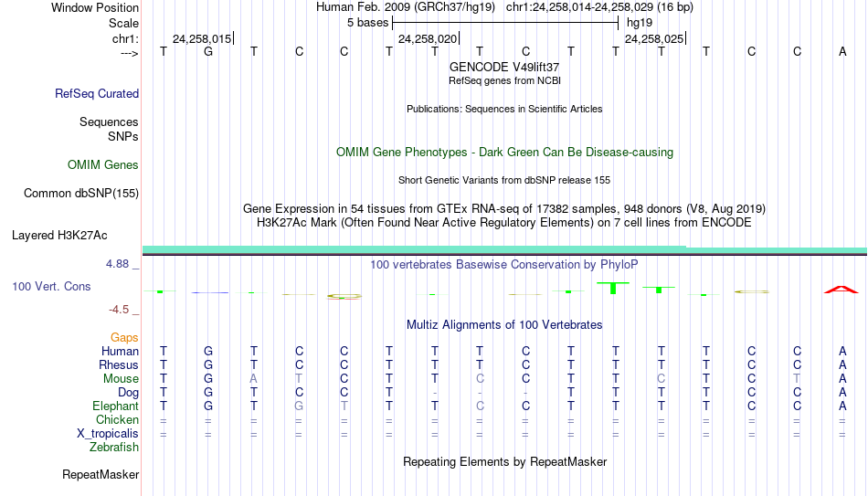Click the -4.5 PhyloP lower limit value
This screenshot has width=868, height=496.
click(x=119, y=310)
